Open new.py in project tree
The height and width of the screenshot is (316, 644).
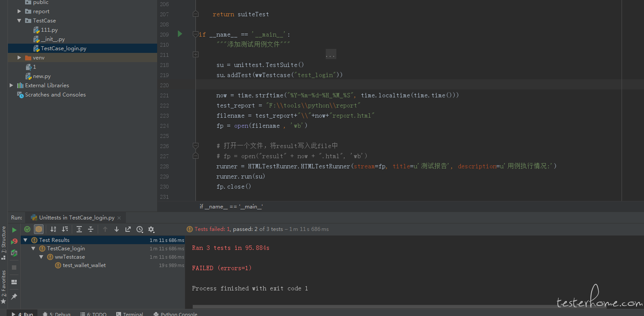(42, 76)
